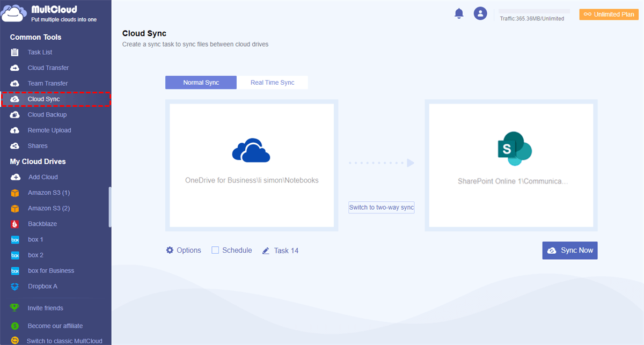Open the Unlimited Plan upgrade

coord(608,14)
